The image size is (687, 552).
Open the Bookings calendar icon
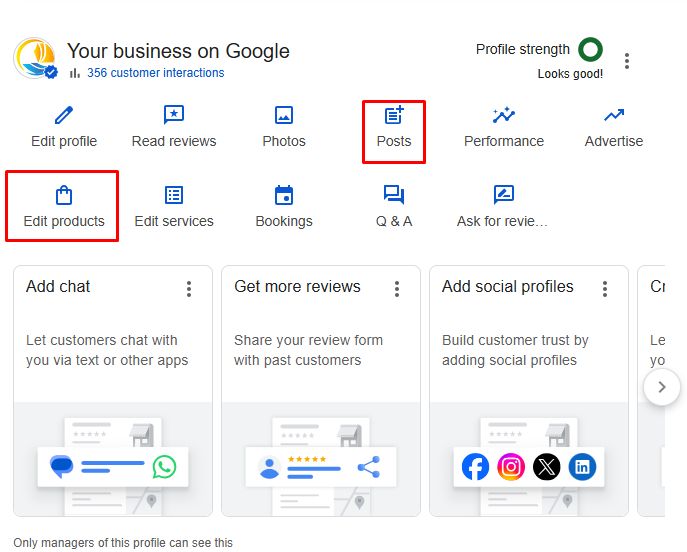click(284, 195)
